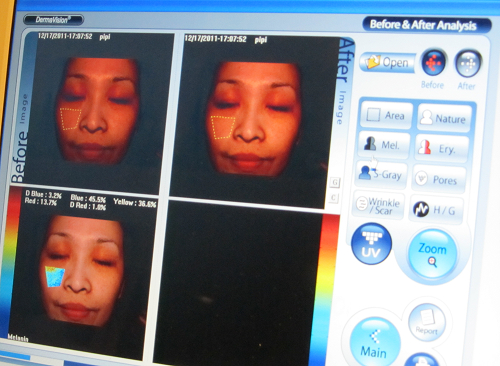This screenshot has height=366, width=500.
Task: Click the 'D Red : 1.0%' value
Action: [88, 206]
